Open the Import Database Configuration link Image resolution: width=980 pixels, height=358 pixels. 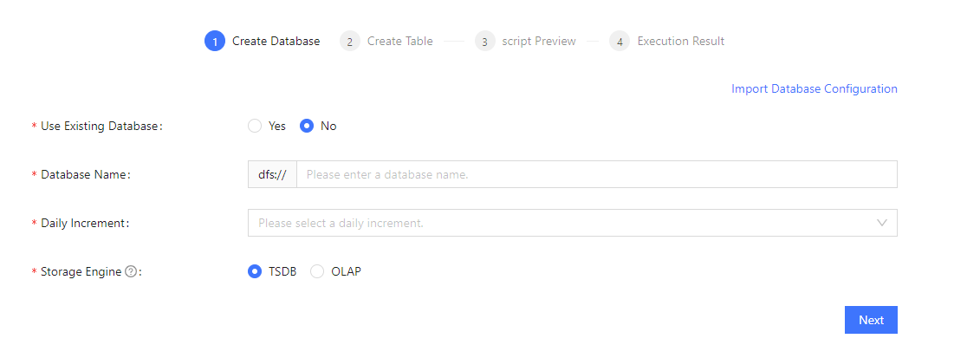tap(814, 88)
